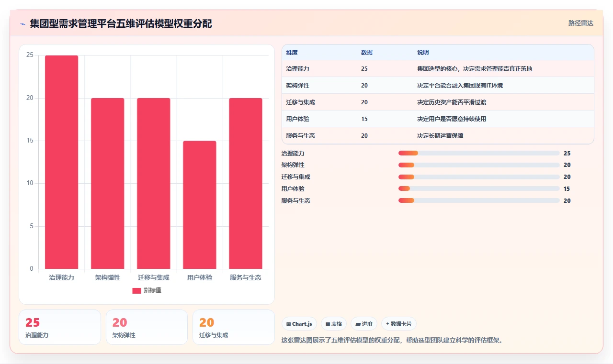The width and height of the screenshot is (613, 364).
Task: Click the 治理能力 label in progress list
Action: [293, 154]
